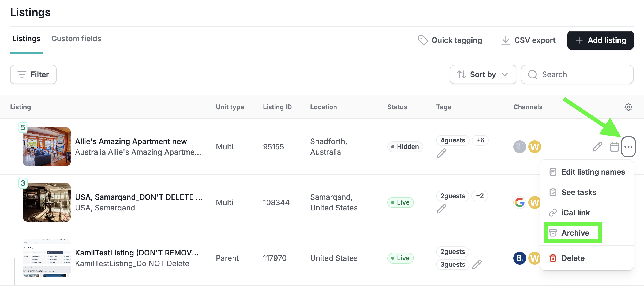644x286 pixels.
Task: Click the Search input field
Action: [x=577, y=74]
